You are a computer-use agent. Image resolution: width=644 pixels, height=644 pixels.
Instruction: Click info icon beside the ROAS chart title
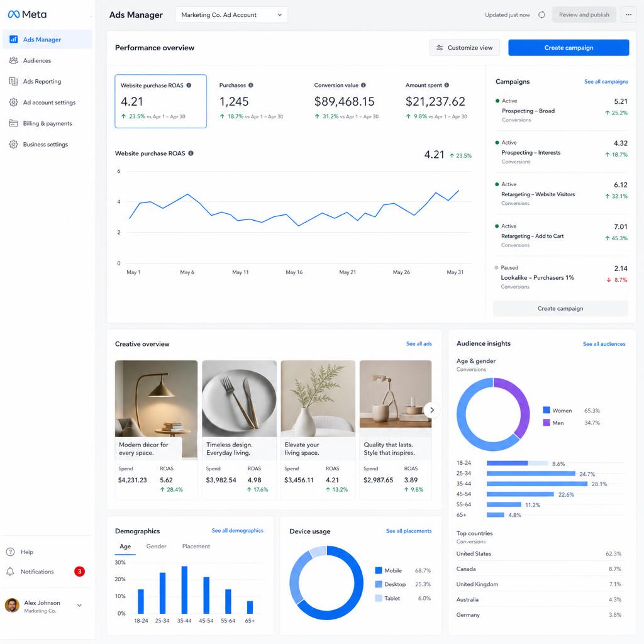pos(191,153)
